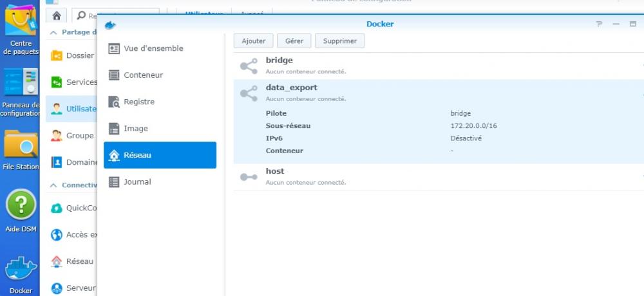Select the bridge network row
The width and height of the screenshot is (644, 296).
(439, 66)
